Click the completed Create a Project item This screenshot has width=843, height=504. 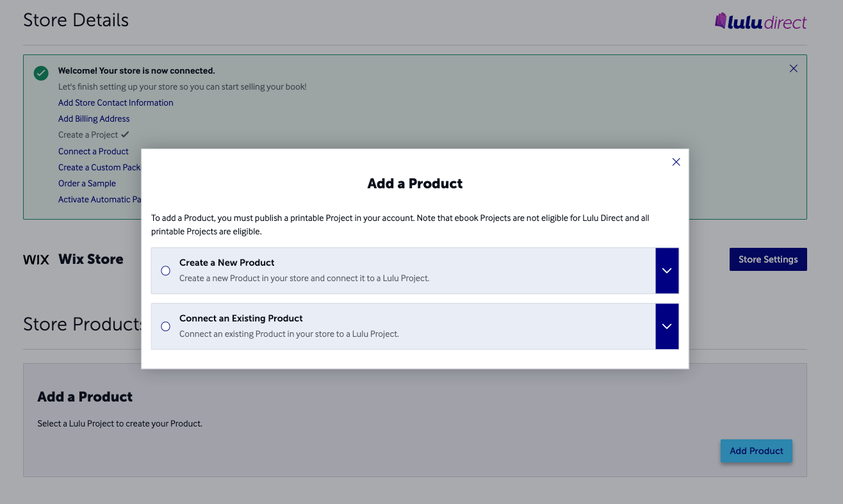87,134
